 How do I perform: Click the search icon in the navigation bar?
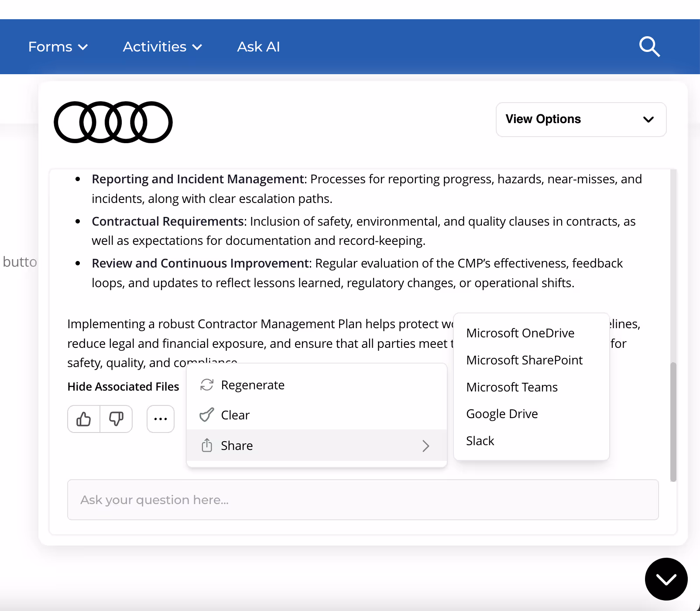649,47
